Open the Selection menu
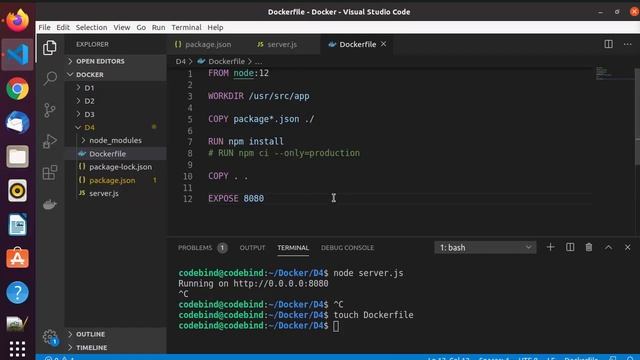 pos(91,27)
